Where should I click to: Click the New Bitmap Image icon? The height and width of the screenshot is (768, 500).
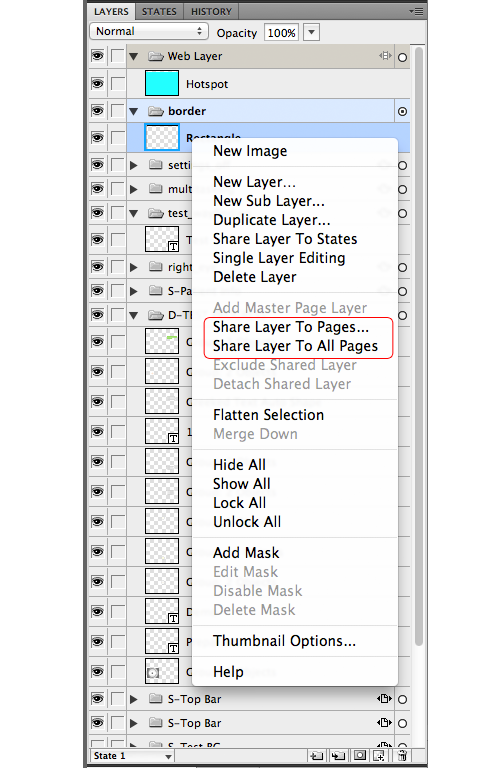pos(380,756)
